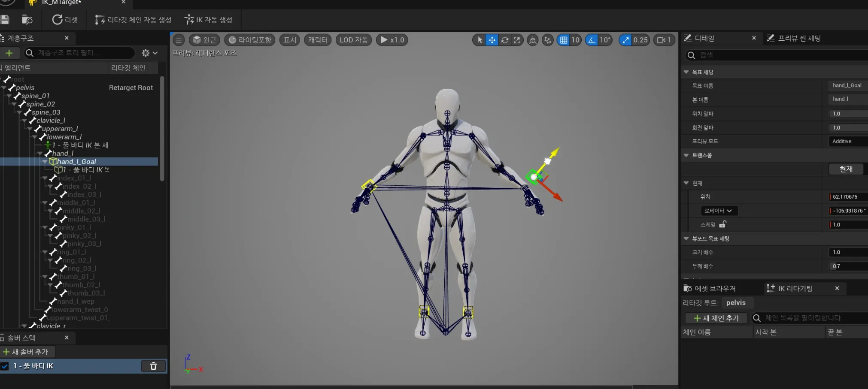
Task: Toggle the 1 - 풀 바디 IK solver checkbox
Action: click(x=5, y=366)
